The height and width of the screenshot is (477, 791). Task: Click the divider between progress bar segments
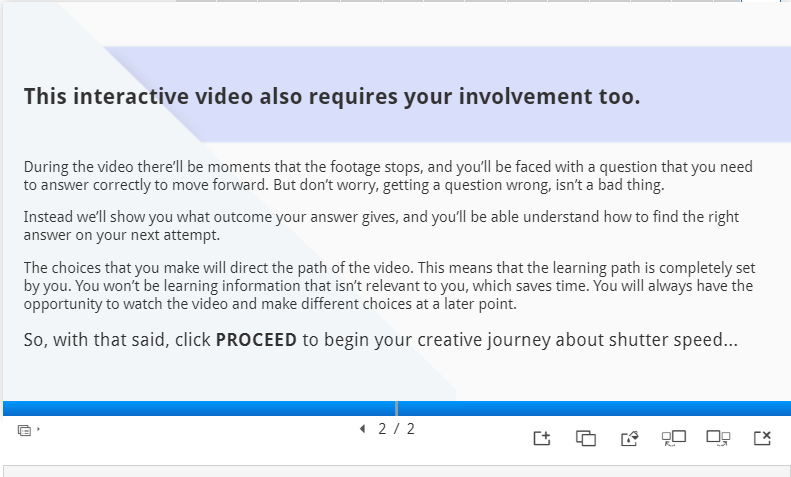397,408
